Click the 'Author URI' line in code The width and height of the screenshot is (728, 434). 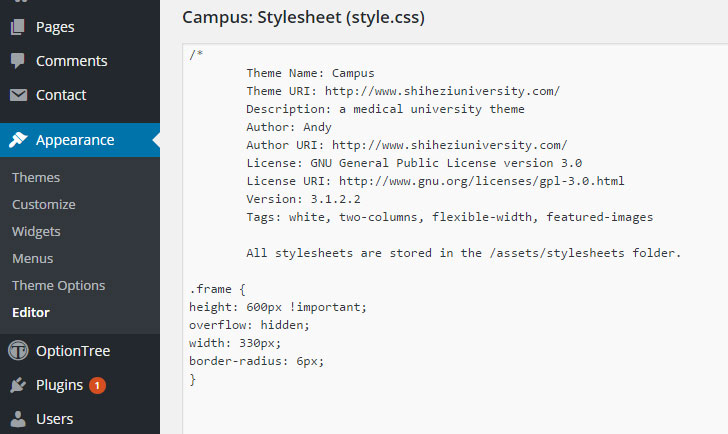coord(407,145)
